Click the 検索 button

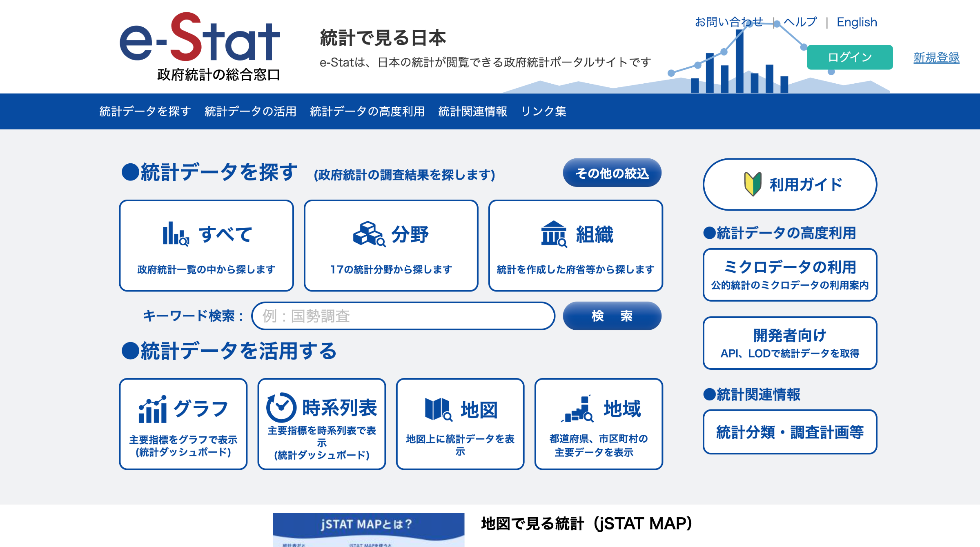pos(612,316)
